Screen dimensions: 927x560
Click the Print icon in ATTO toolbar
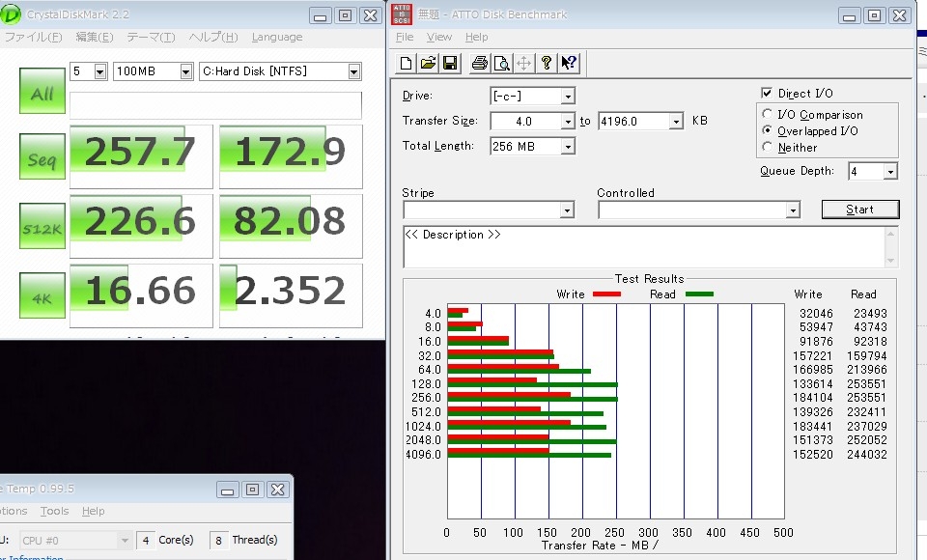click(480, 64)
